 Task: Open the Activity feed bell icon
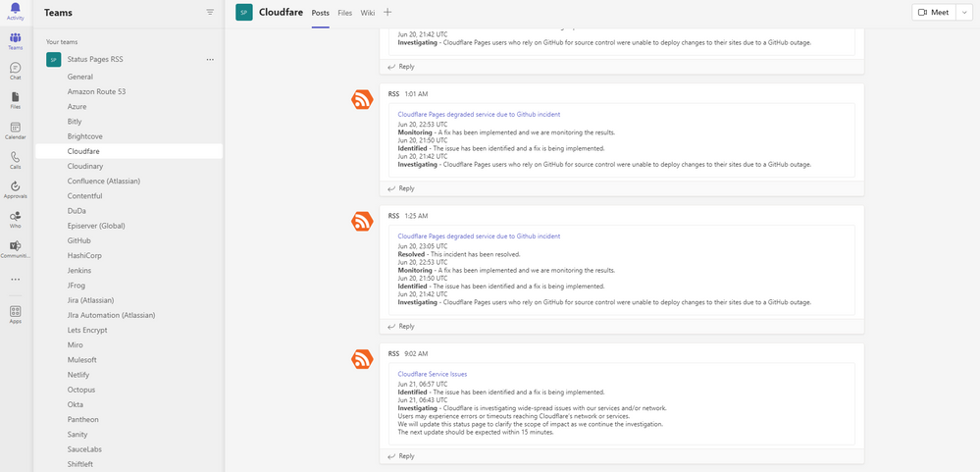[x=16, y=8]
